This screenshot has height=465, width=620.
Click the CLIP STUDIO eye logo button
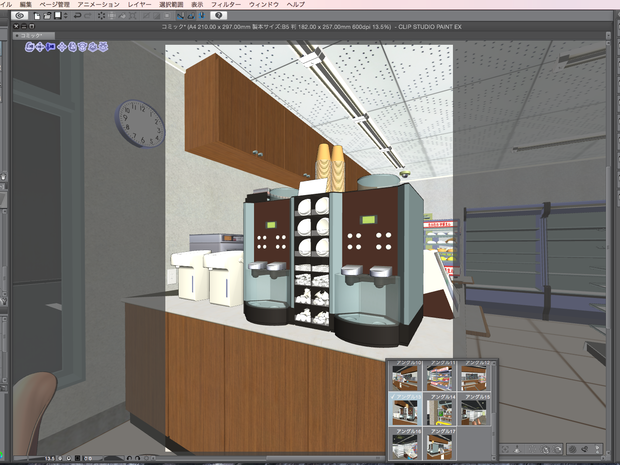click(19, 16)
